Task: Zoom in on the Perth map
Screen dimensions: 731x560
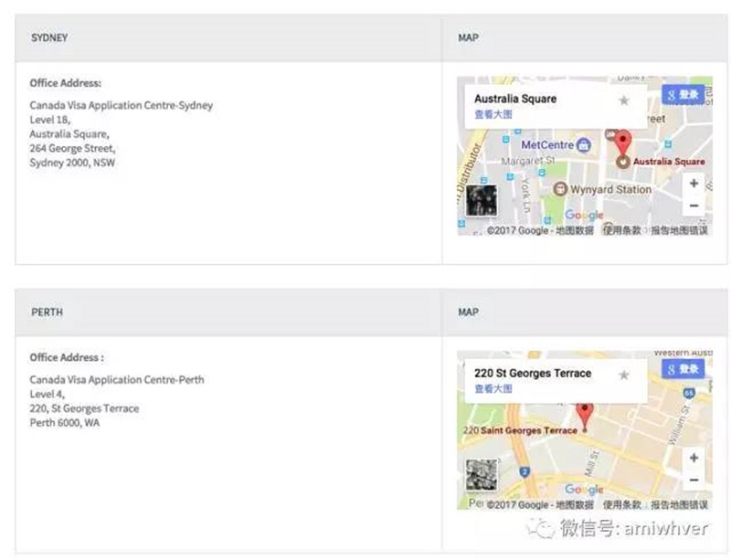Action: tap(694, 458)
